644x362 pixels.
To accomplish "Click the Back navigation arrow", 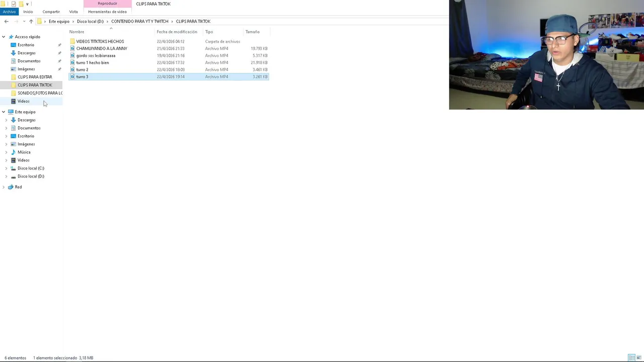I will [x=6, y=21].
